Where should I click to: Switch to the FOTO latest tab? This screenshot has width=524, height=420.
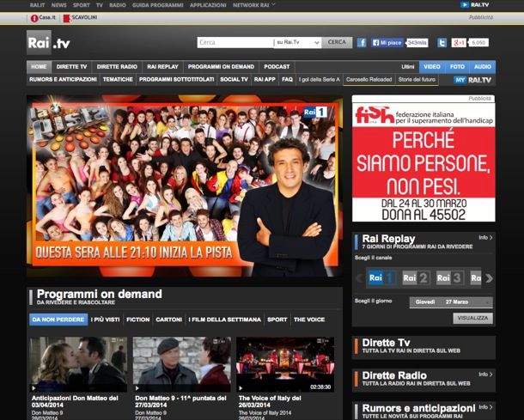point(457,67)
